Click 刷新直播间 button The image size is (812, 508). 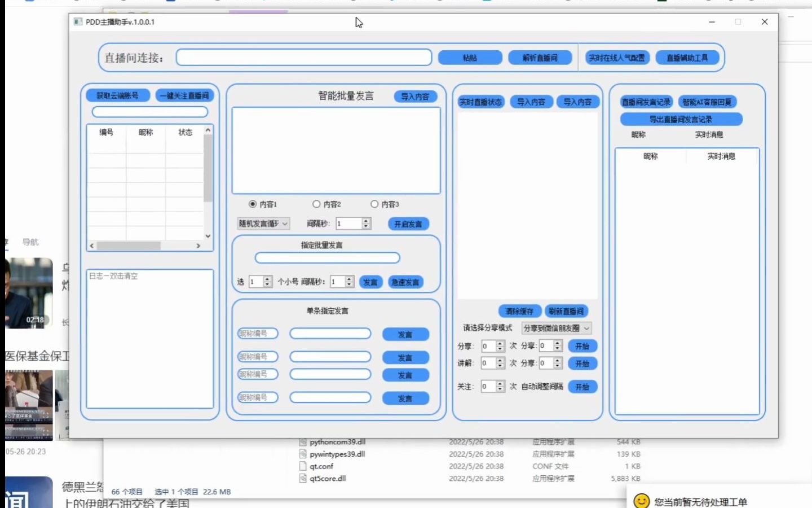pos(566,311)
